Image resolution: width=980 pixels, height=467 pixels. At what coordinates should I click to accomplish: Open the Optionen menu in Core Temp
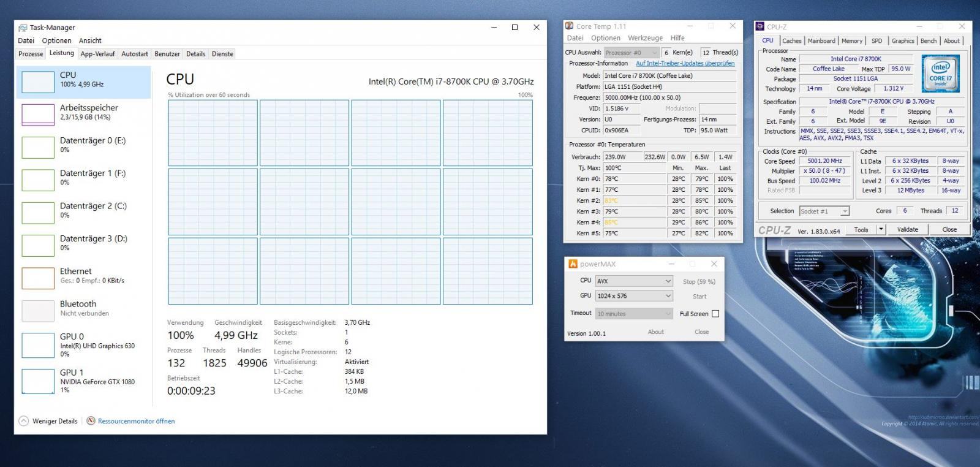coord(606,38)
